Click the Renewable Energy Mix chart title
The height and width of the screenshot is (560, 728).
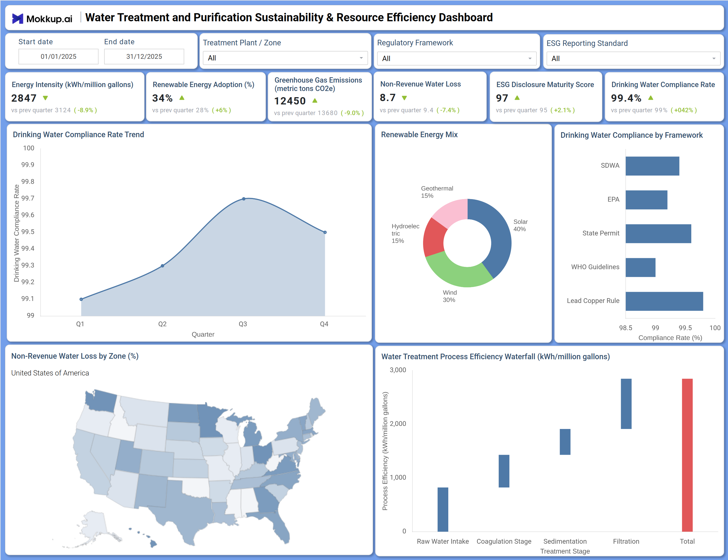419,135
